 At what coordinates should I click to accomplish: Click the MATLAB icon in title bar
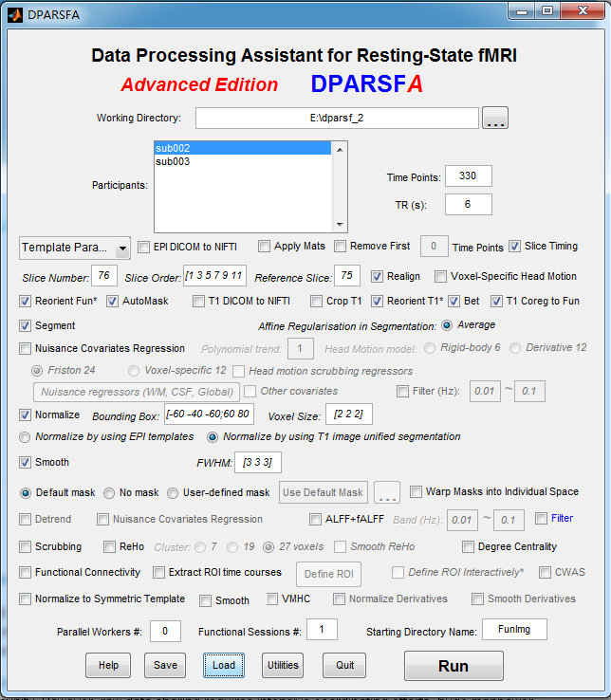14,15
